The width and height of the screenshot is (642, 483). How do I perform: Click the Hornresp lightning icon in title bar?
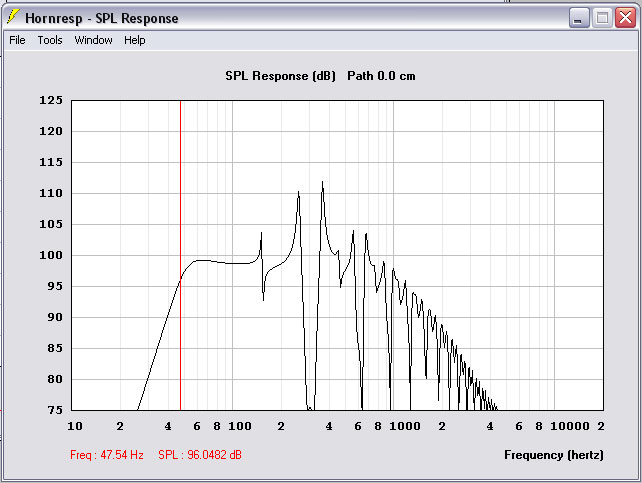coord(13,17)
